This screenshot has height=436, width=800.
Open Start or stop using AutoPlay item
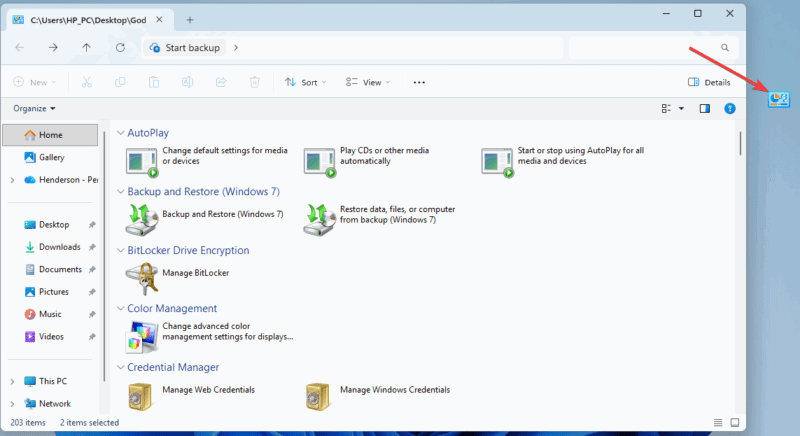[x=563, y=161]
